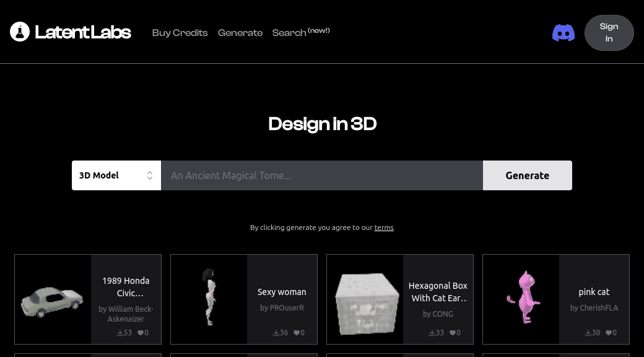
Task: Expand the generation mode selector
Action: point(116,175)
